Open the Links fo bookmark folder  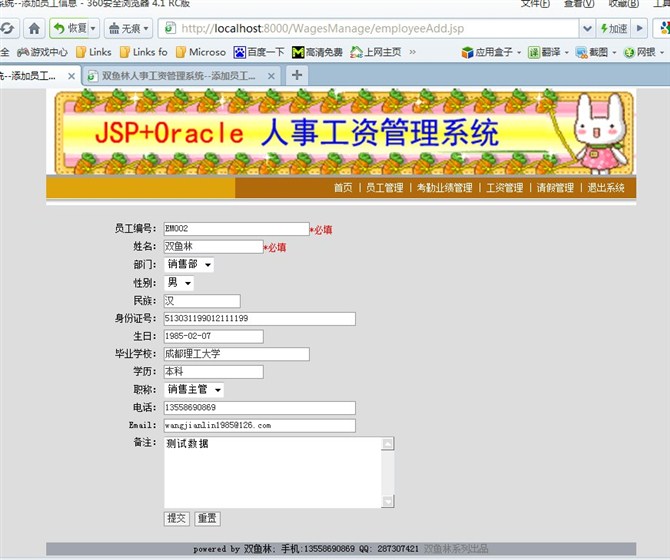point(144,52)
